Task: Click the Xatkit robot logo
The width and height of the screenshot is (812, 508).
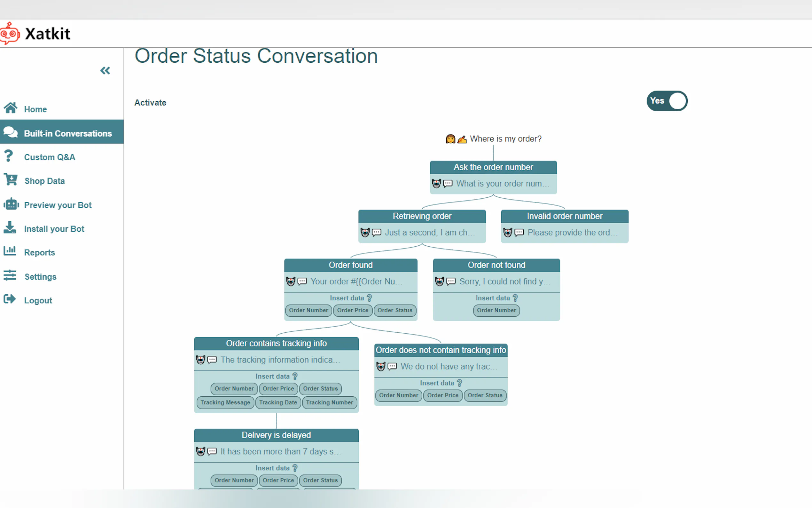Action: pyautogui.click(x=10, y=34)
